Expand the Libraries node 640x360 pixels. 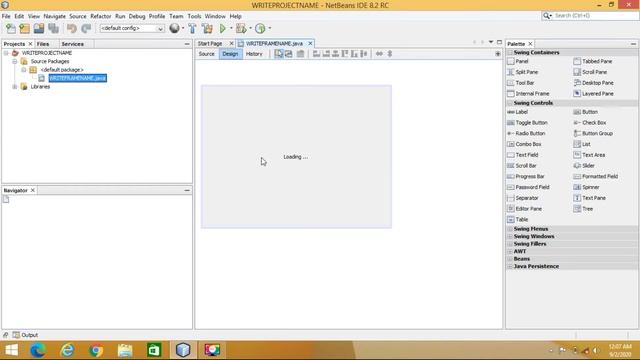15,87
